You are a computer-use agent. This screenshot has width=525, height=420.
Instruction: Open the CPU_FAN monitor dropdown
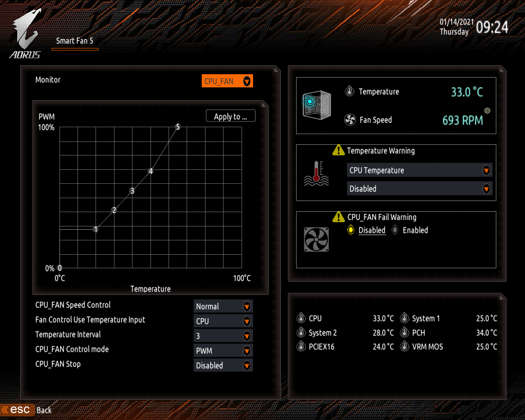227,81
